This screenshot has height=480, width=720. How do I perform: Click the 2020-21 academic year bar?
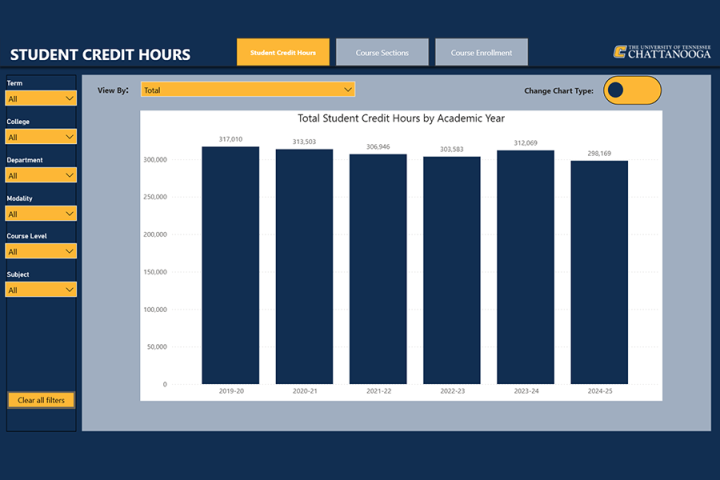[304, 266]
